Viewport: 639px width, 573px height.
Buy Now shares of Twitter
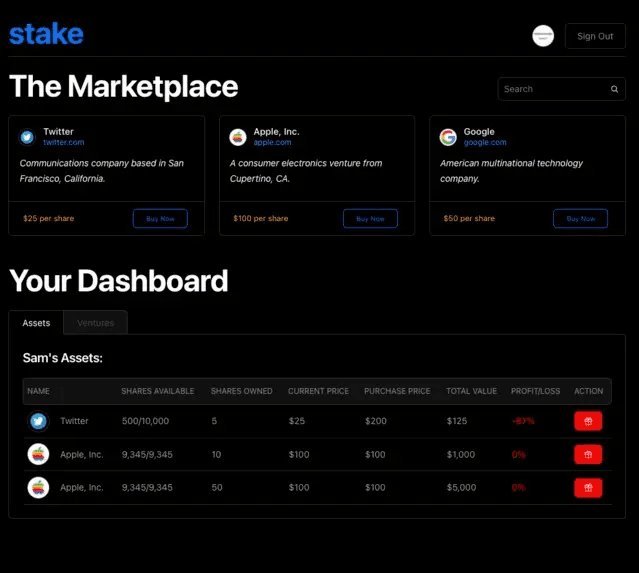coord(160,218)
